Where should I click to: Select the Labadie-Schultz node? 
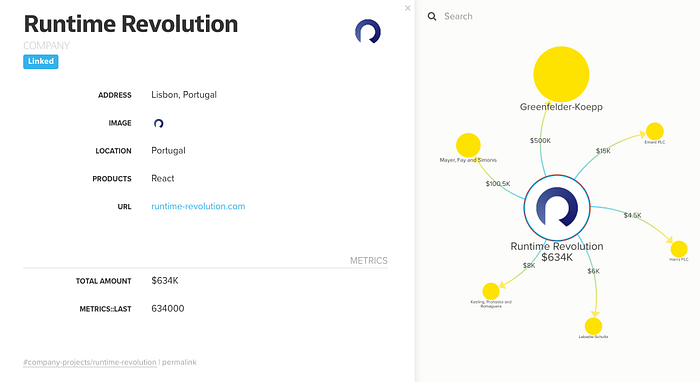(x=593, y=326)
